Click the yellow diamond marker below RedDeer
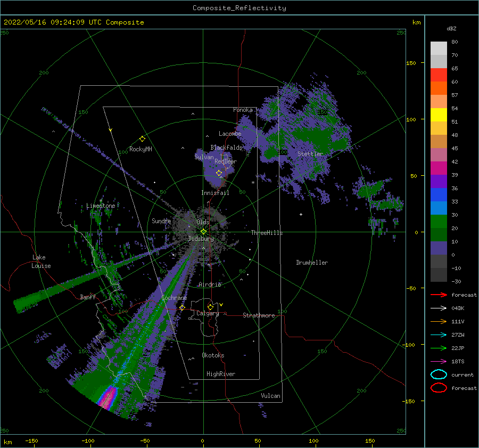Image resolution: width=479 pixels, height=448 pixels. pyautogui.click(x=219, y=173)
